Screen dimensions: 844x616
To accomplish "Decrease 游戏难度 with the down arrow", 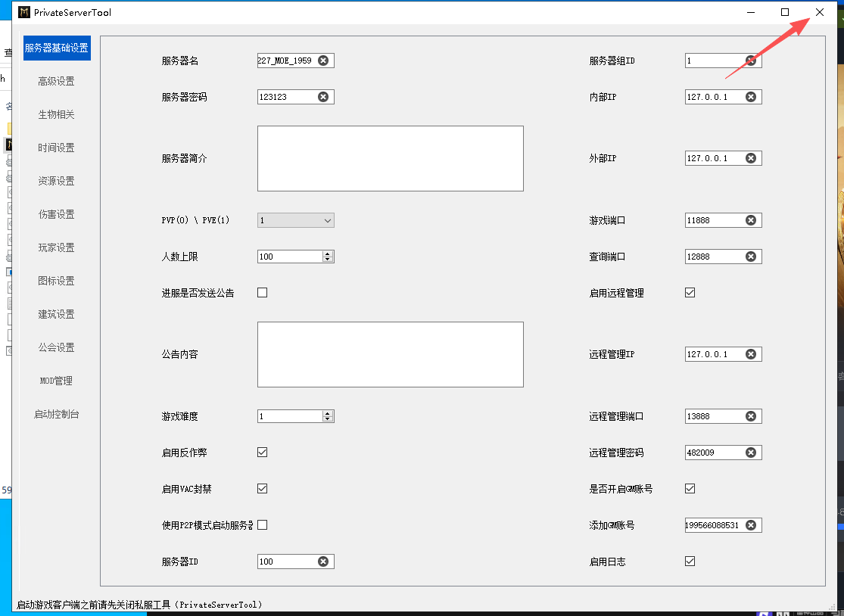I will [x=328, y=419].
